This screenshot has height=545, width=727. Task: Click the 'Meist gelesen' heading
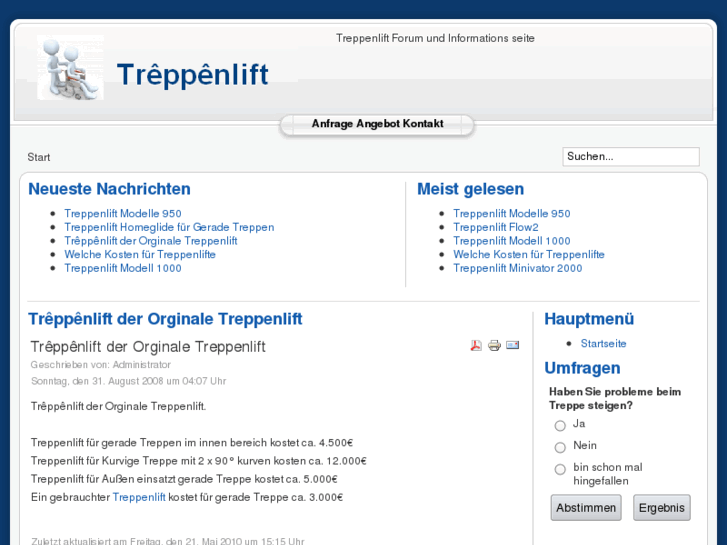click(471, 189)
